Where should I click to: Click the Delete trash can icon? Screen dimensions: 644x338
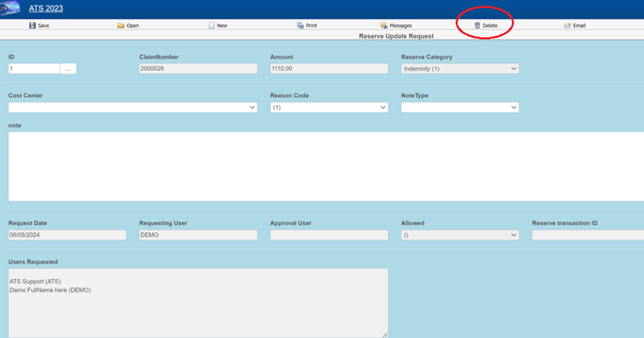pyautogui.click(x=477, y=25)
